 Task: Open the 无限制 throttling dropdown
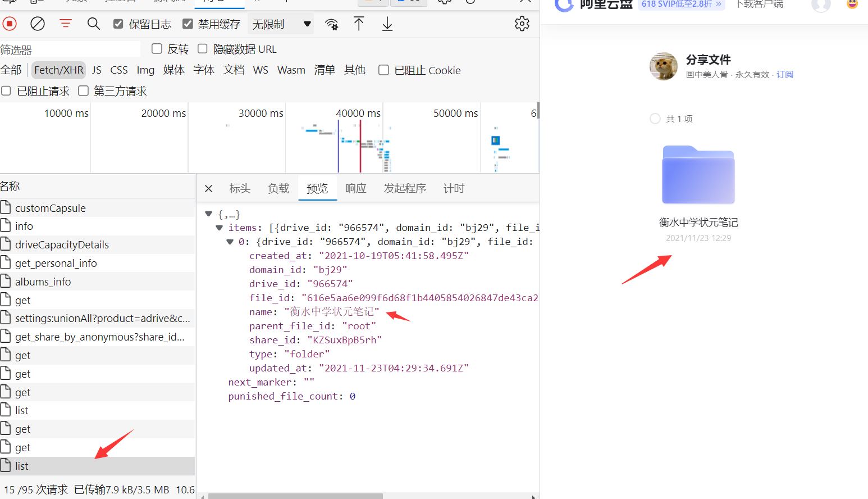(281, 24)
